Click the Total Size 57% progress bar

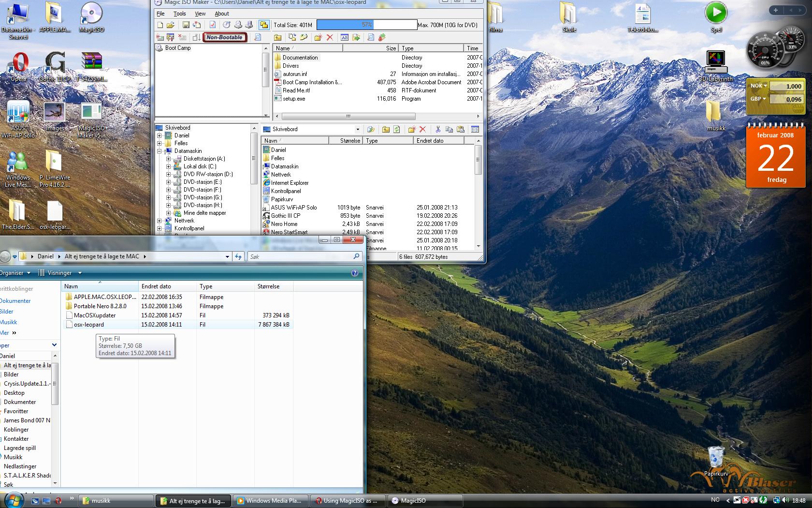(367, 25)
